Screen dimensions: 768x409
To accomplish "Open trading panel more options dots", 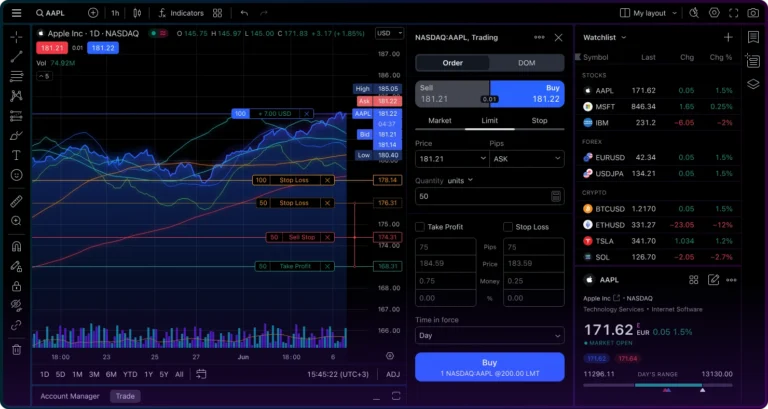I will click(x=539, y=37).
